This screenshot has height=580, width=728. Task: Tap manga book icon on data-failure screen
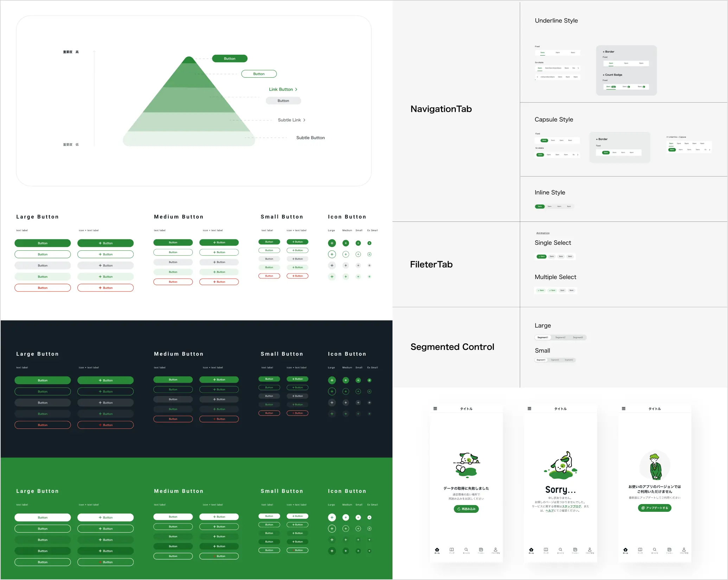452,549
